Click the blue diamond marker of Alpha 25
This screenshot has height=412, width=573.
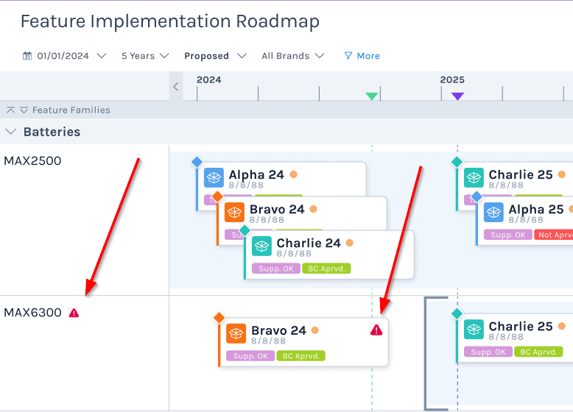[x=477, y=197]
